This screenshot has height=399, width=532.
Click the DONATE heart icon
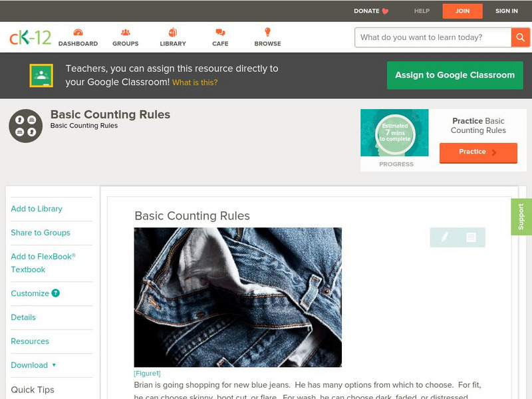(x=385, y=11)
